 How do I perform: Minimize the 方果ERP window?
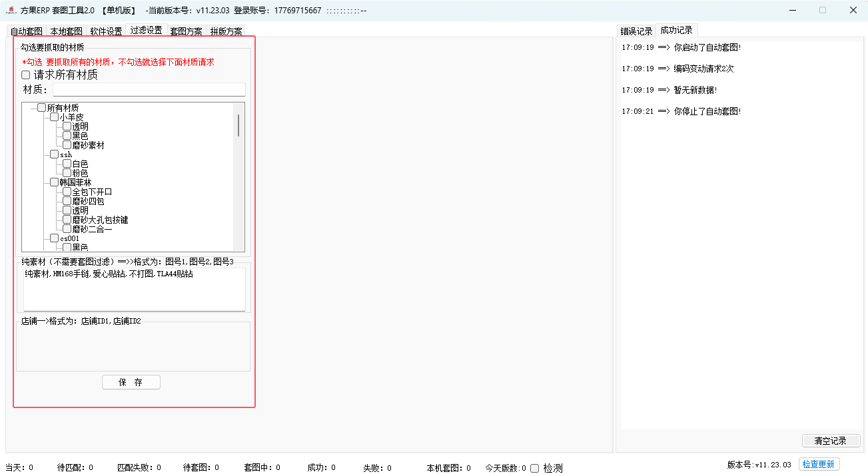click(792, 10)
